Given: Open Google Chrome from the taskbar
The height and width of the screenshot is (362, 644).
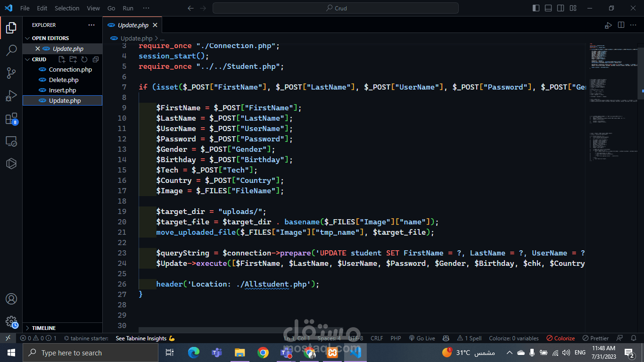Looking at the screenshot, I should click(263, 353).
